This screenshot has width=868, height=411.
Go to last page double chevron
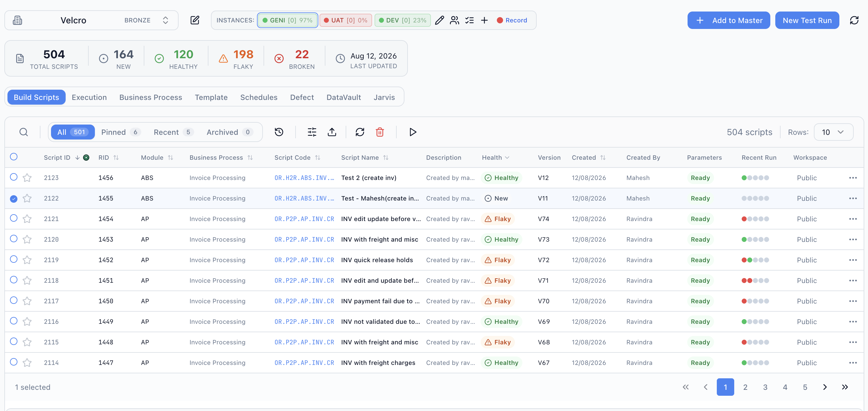[845, 387]
